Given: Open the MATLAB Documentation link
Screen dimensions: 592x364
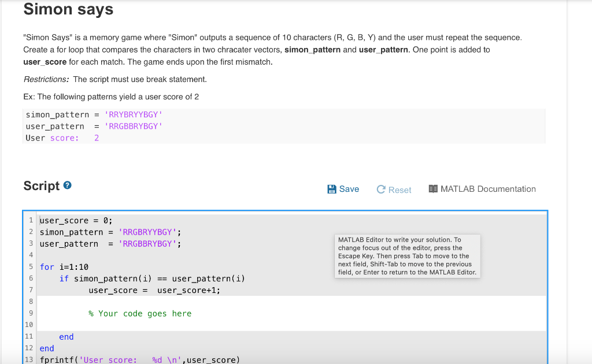Looking at the screenshot, I should [x=488, y=188].
